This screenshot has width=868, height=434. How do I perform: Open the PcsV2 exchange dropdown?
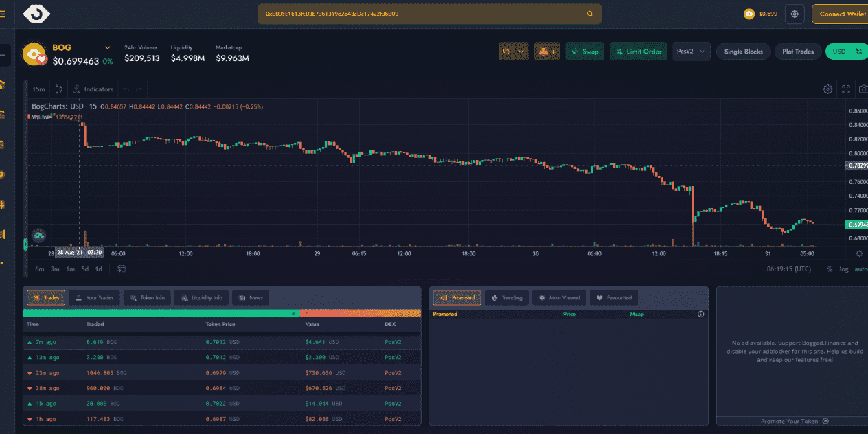(x=692, y=52)
